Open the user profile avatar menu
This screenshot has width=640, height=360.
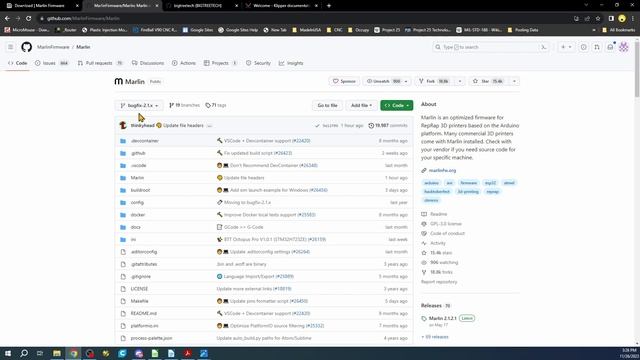[x=623, y=47]
